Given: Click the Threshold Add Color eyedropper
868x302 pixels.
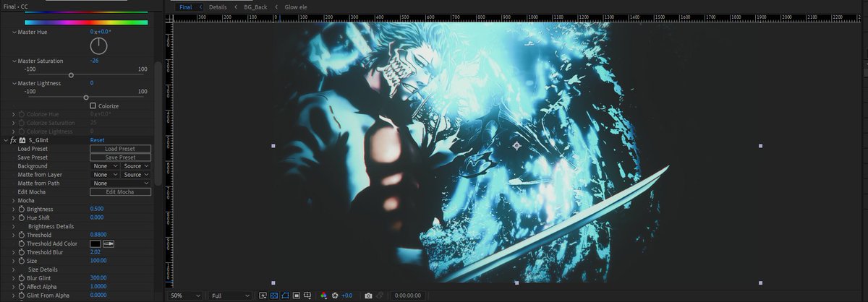Looking at the screenshot, I should [109, 243].
